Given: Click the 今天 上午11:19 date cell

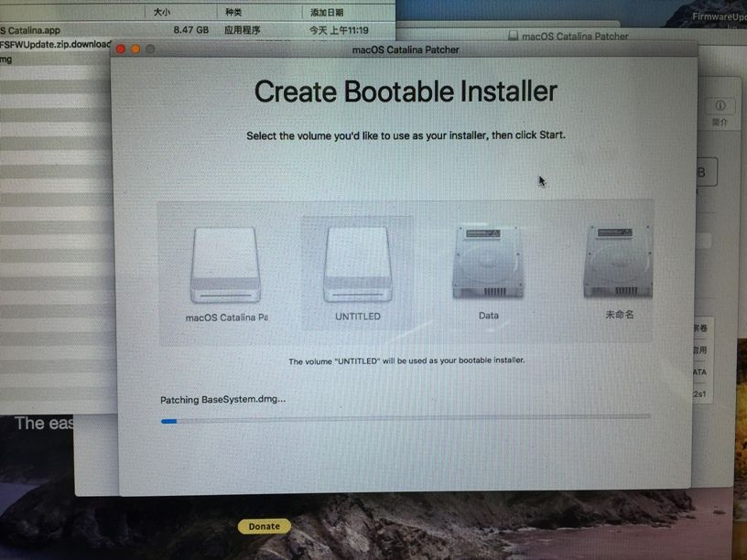Looking at the screenshot, I should pyautogui.click(x=339, y=30).
